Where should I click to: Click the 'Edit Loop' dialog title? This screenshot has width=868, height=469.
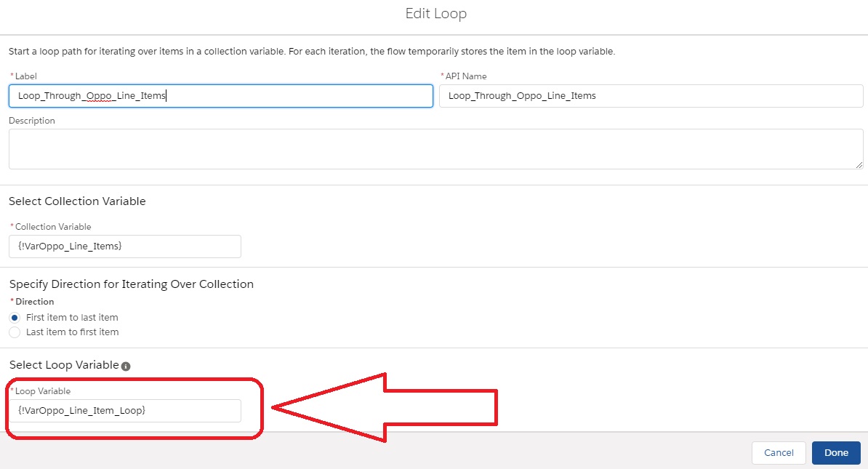[435, 14]
